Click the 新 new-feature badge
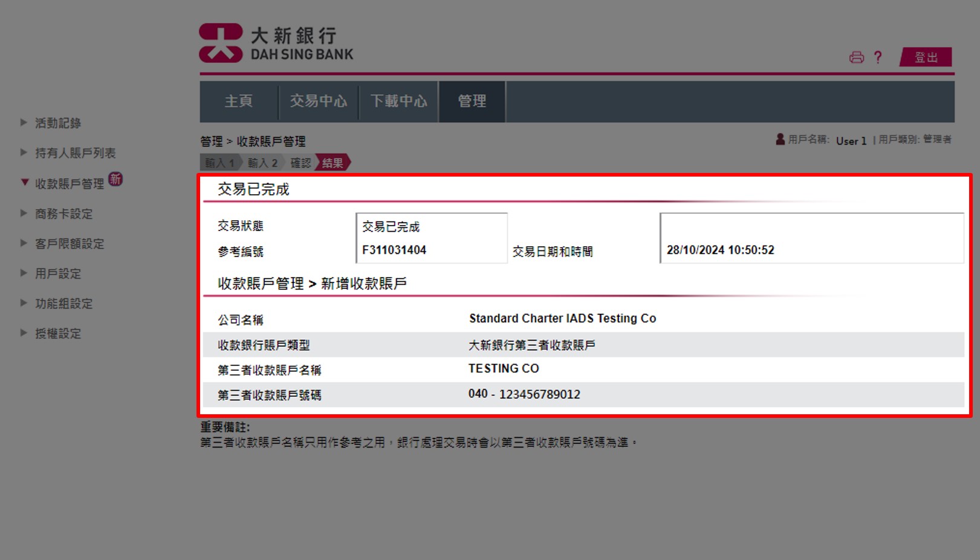Viewport: 980px width, 560px height. tap(116, 179)
